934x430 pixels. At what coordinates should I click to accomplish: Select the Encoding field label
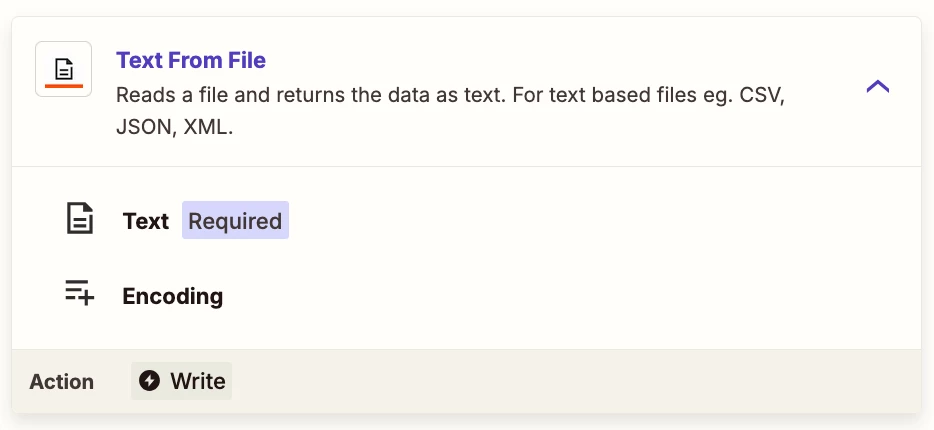pyautogui.click(x=173, y=296)
